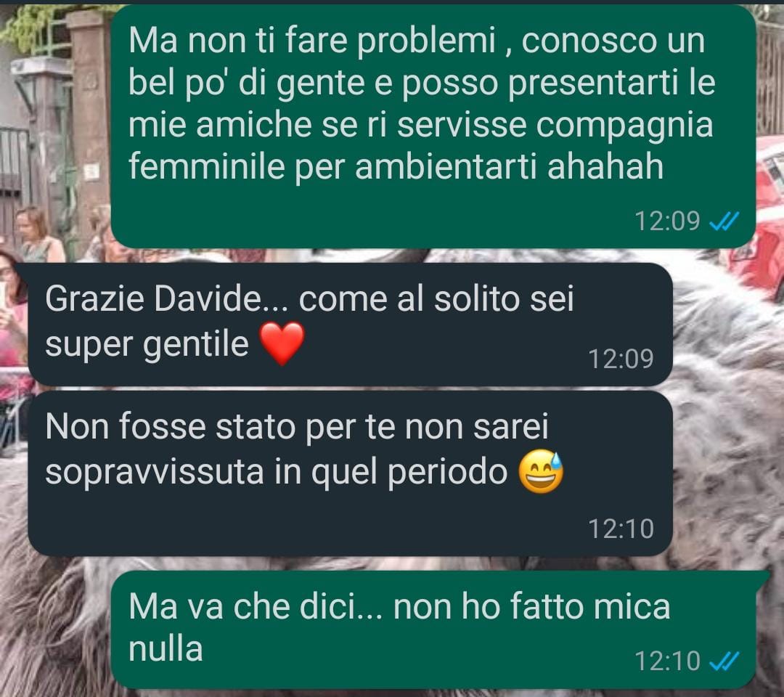The height and width of the screenshot is (697, 784).
Task: Select the 'Grazie Davide' message bubble
Action: point(350,324)
